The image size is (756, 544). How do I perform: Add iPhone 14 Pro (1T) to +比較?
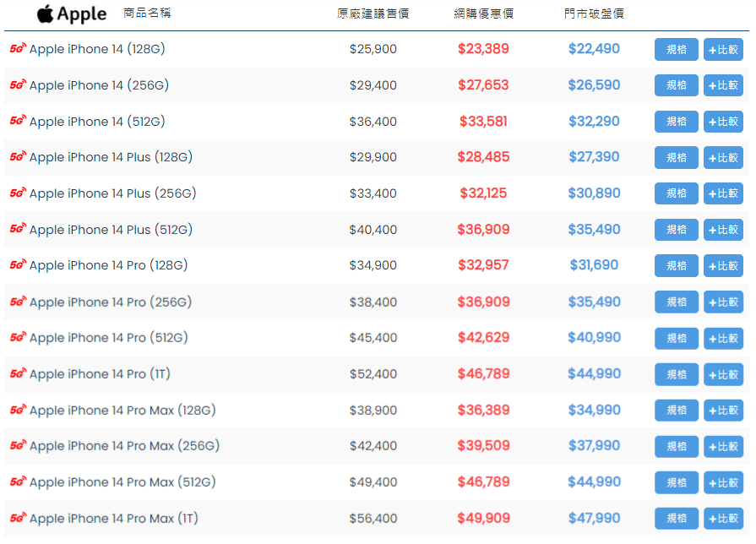coord(723,374)
